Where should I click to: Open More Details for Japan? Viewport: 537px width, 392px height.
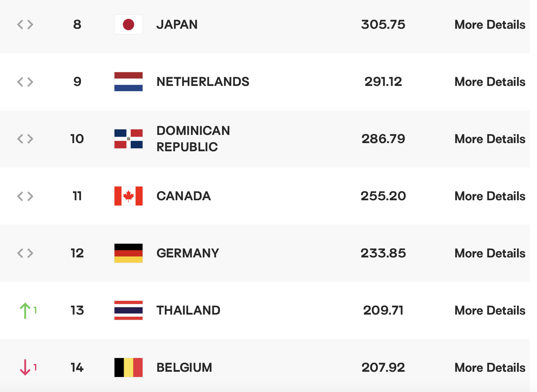pyautogui.click(x=490, y=25)
